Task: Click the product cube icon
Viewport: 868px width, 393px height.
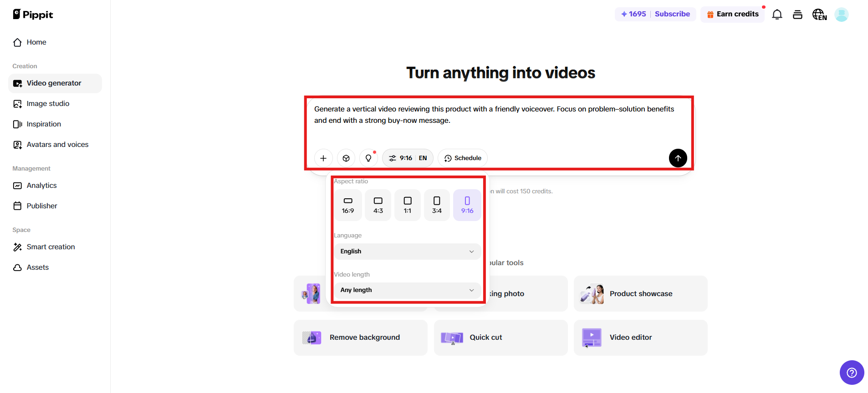Action: tap(346, 158)
